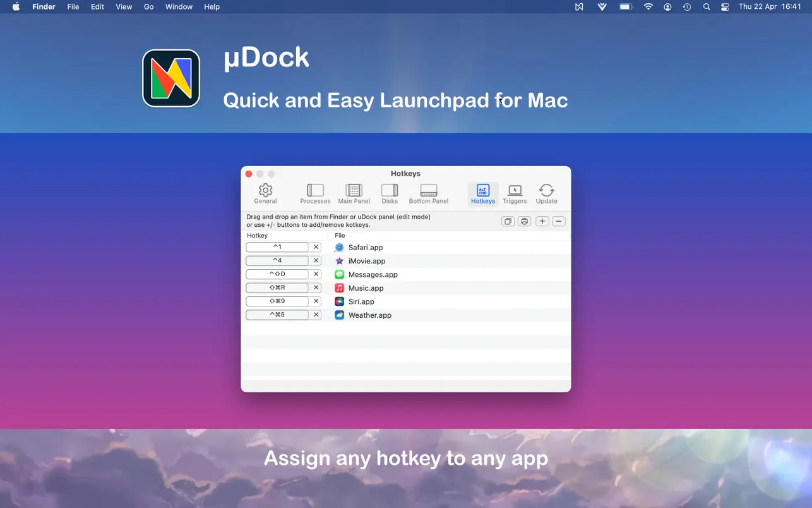Remove a hotkey with minus button
This screenshot has height=508, width=812.
pos(559,221)
